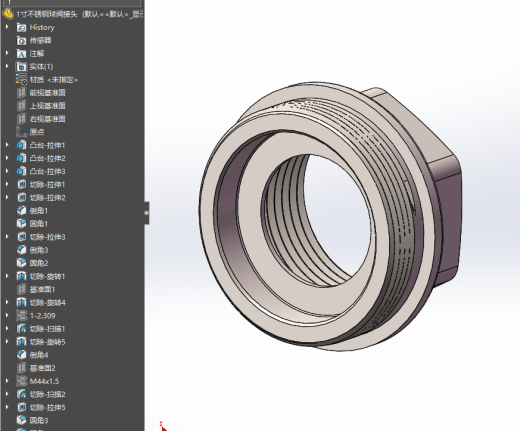Expand the 切除-旋转1 feature
Viewport: 520px width, 431px height.
(x=7, y=276)
